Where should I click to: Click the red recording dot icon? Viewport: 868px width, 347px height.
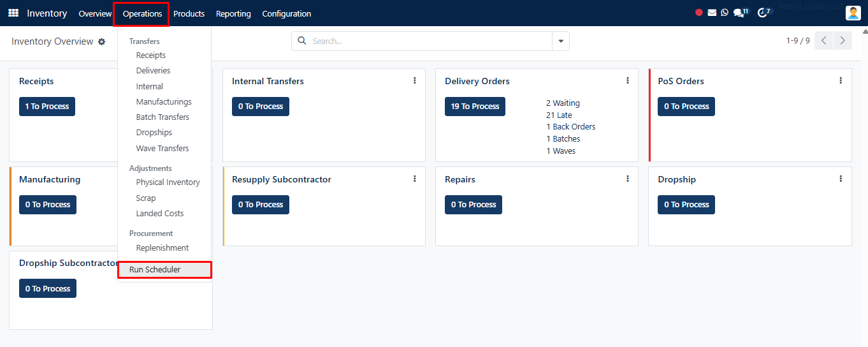coord(699,13)
